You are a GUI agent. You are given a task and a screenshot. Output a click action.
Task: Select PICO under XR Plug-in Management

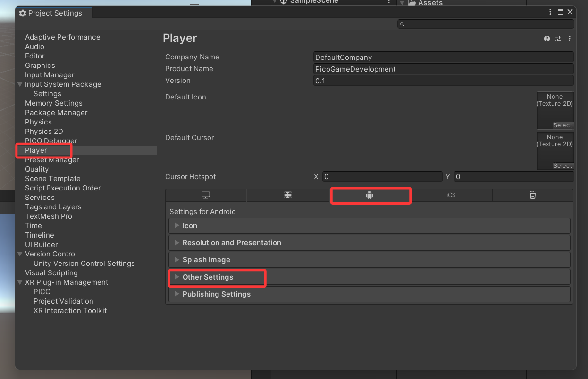click(x=42, y=292)
